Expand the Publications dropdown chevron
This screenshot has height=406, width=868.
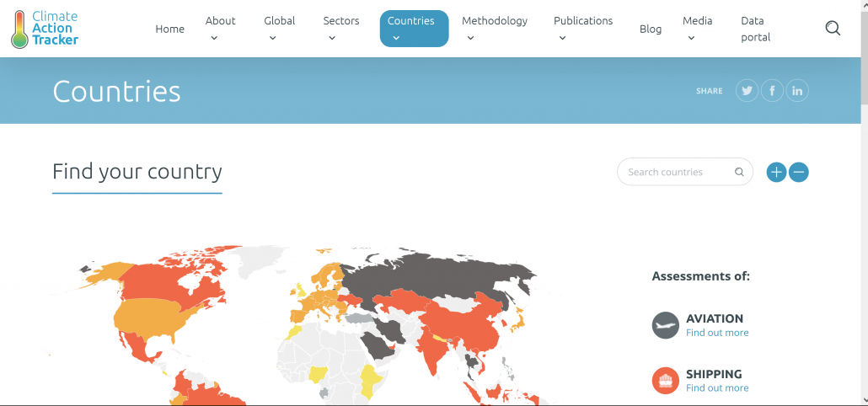tap(562, 38)
